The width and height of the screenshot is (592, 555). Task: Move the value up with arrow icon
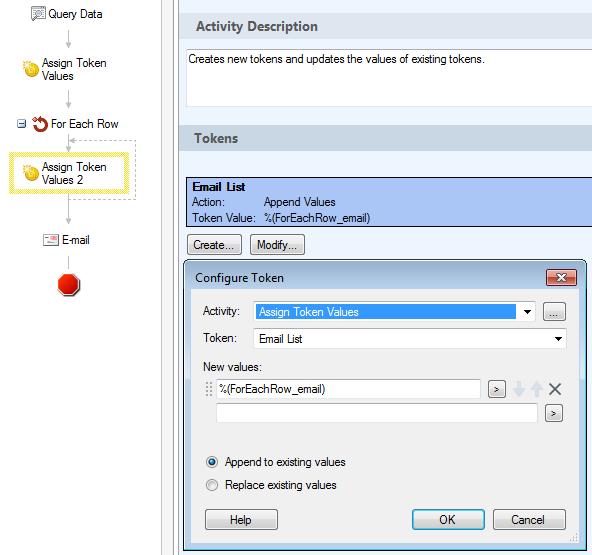coord(536,389)
